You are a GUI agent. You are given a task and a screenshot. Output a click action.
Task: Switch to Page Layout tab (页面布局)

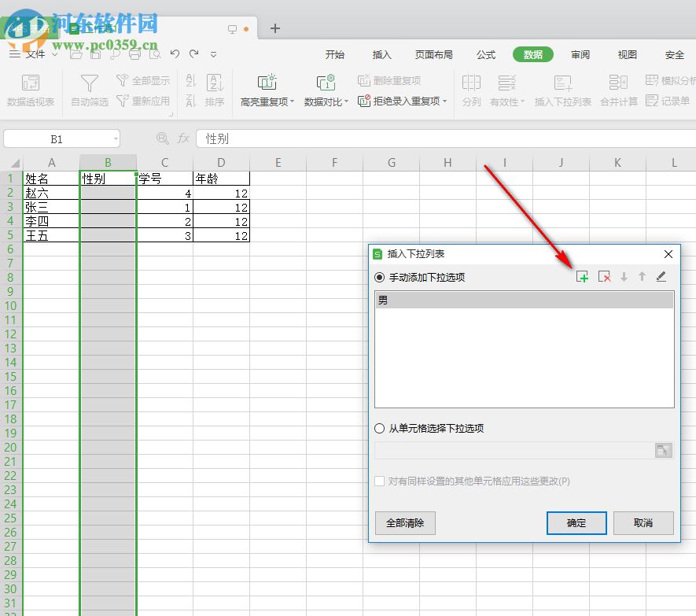coord(433,54)
